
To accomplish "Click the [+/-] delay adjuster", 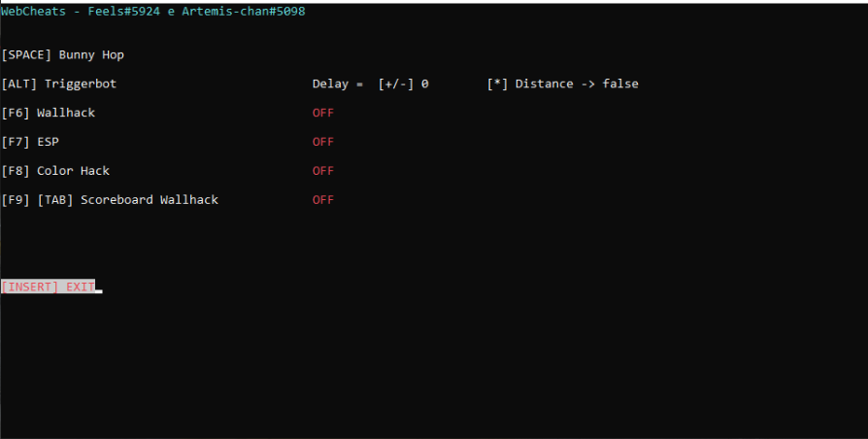I will [x=396, y=84].
